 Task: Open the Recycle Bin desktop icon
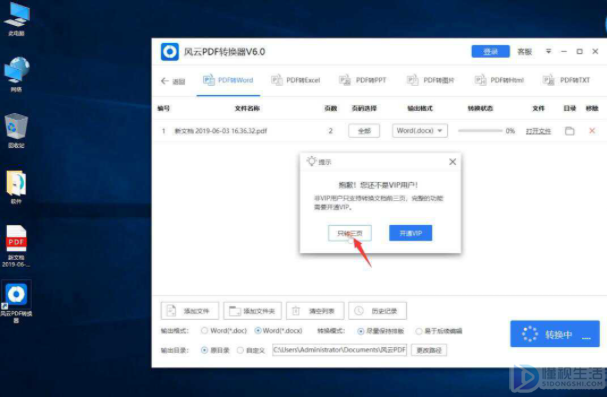(x=16, y=130)
